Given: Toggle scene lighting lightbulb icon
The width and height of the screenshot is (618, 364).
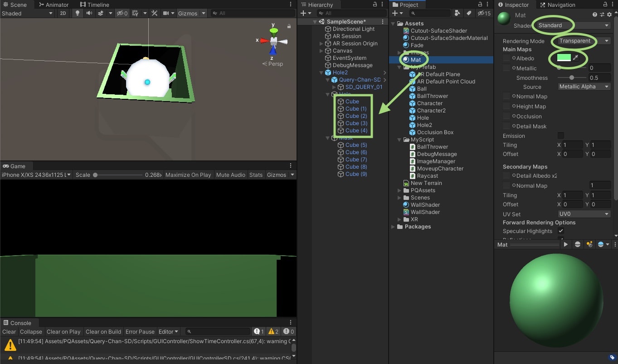Looking at the screenshot, I should click(77, 13).
